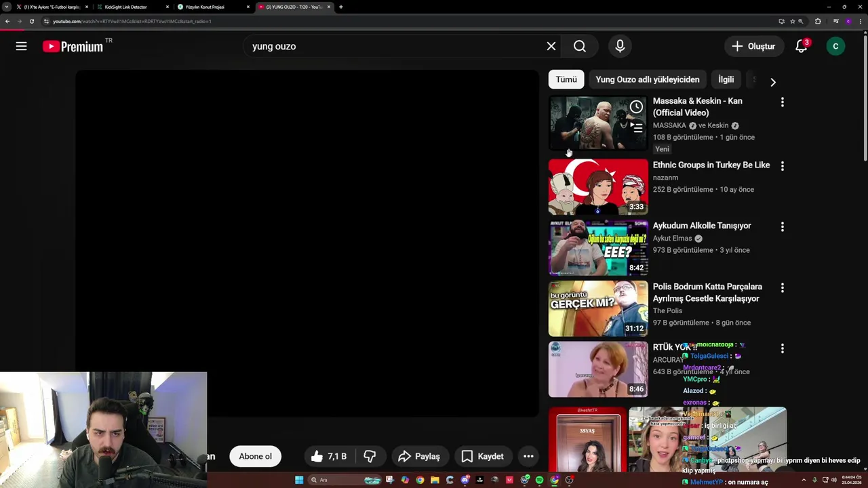Switch to the X E-Futbol browser tab
Screen dimensions: 868x488
pos(52,7)
